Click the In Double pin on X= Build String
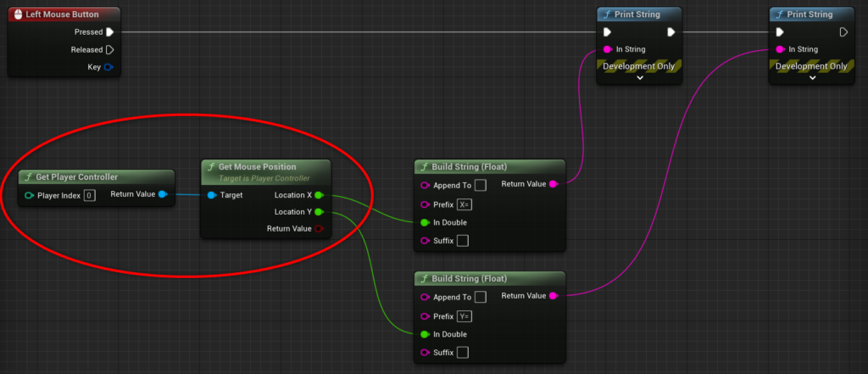 point(425,223)
